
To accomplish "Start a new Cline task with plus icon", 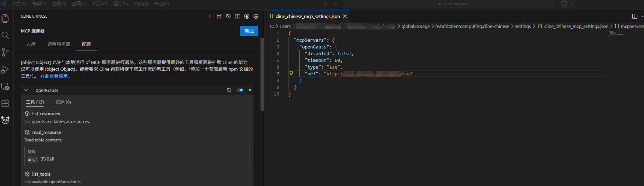I will pyautogui.click(x=210, y=16).
